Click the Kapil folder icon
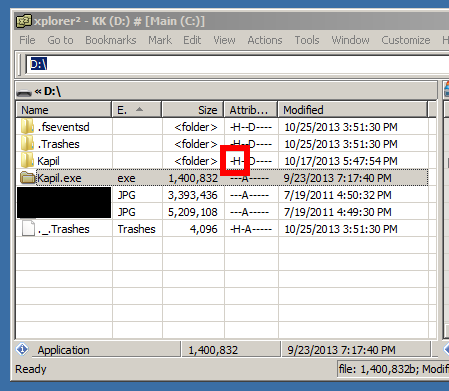Viewport: 449px width, 391px height. point(27,161)
